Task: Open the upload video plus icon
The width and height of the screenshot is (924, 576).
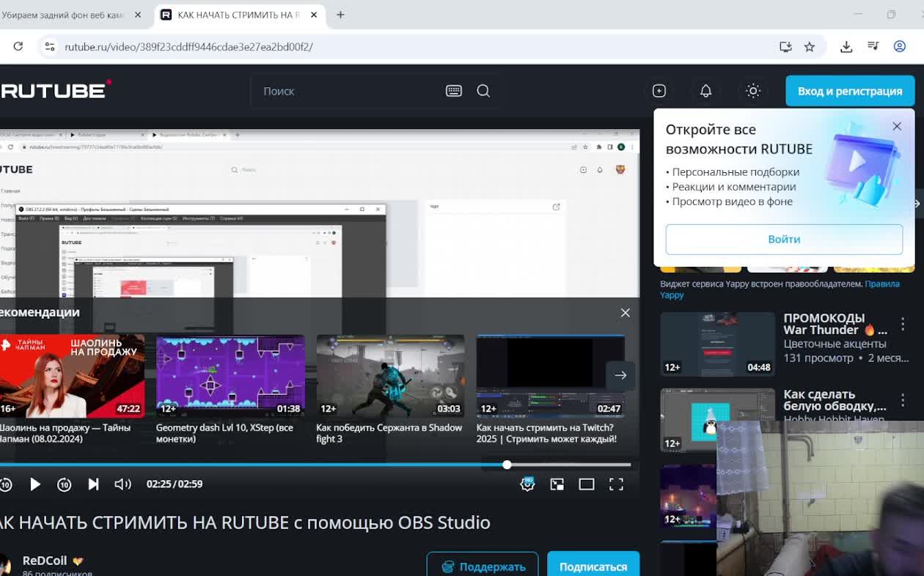Action: pos(659,91)
